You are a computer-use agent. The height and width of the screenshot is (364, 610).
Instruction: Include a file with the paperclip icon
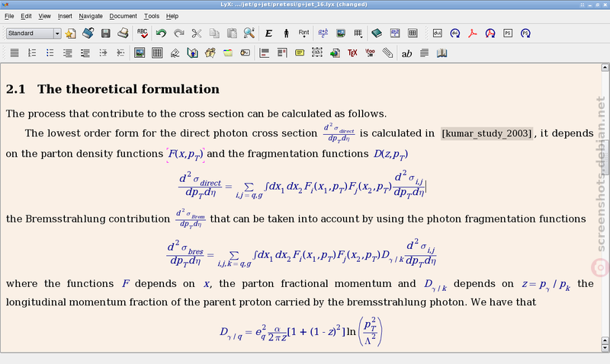point(387,53)
